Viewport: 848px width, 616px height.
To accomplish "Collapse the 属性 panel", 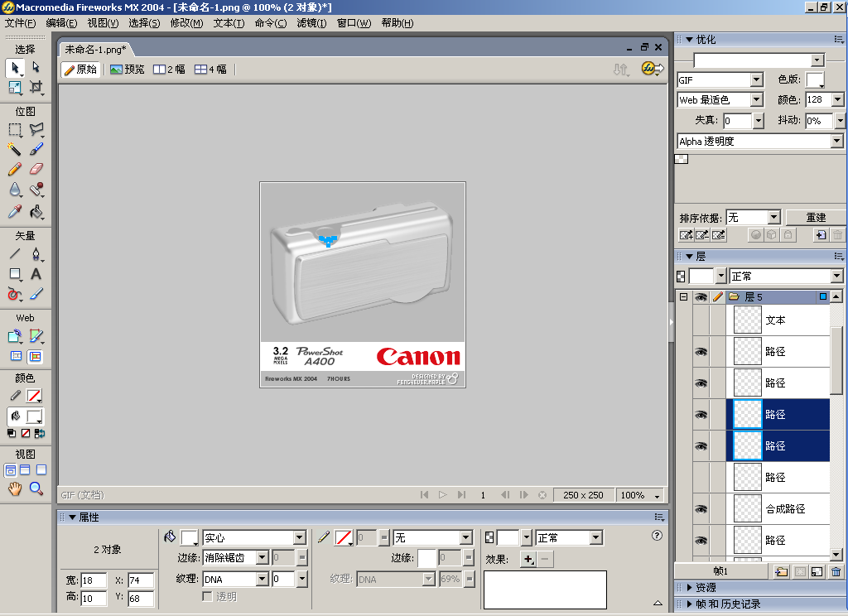I will [72, 517].
